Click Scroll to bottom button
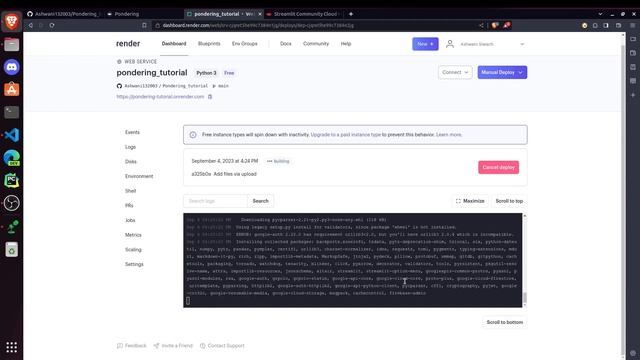The width and height of the screenshot is (640, 360). [x=504, y=322]
